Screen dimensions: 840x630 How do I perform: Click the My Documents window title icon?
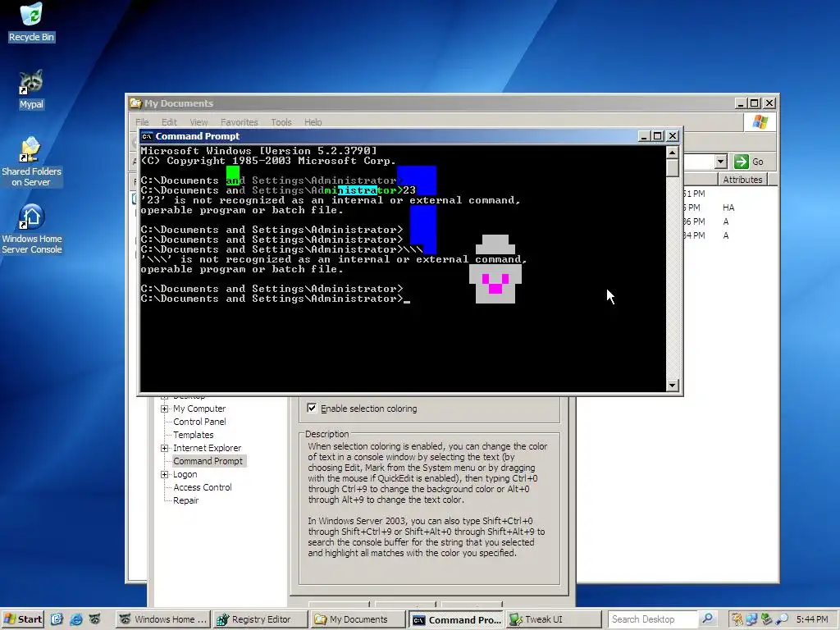pyautogui.click(x=135, y=103)
